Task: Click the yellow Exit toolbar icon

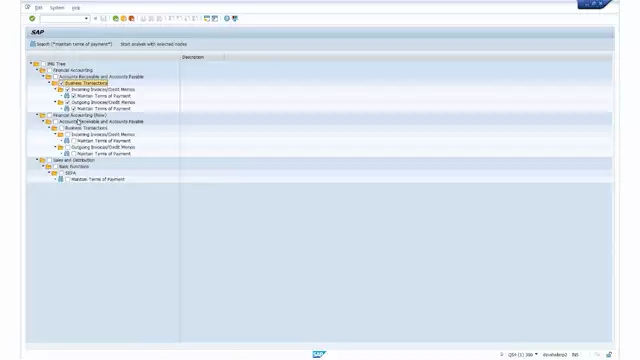Action: [x=123, y=18]
